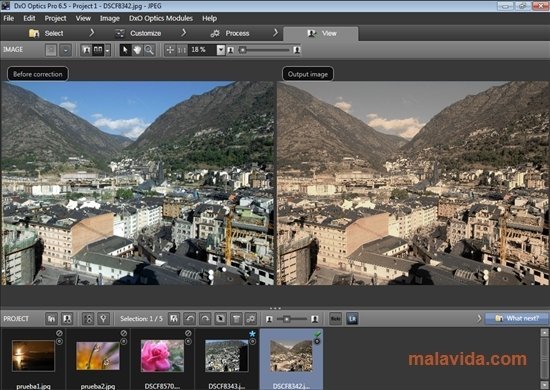
Task: Click the Output image label
Action: 308,74
